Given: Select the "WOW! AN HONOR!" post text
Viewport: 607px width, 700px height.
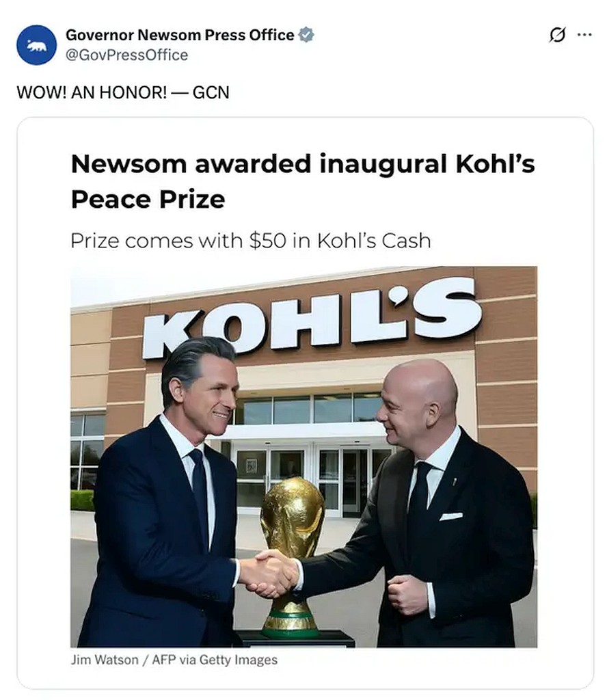Looking at the screenshot, I should pos(122,92).
